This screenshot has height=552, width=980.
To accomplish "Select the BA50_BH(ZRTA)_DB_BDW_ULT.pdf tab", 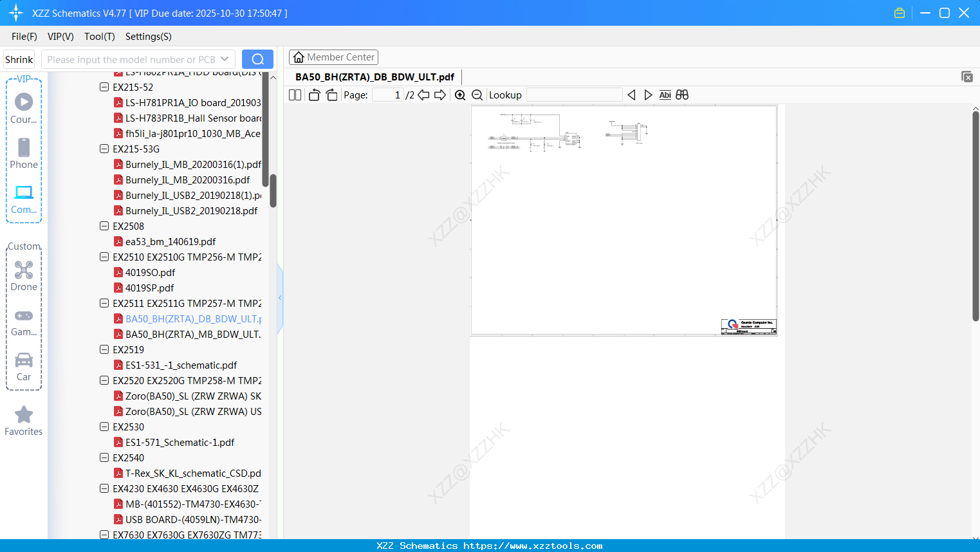I will (374, 77).
